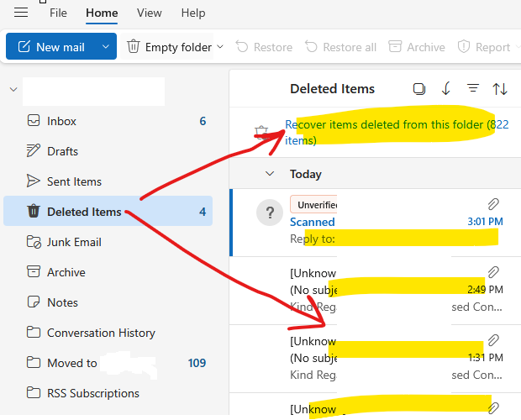Open the Junk Email folder
Viewport: 521px width, 420px height.
(108, 242)
